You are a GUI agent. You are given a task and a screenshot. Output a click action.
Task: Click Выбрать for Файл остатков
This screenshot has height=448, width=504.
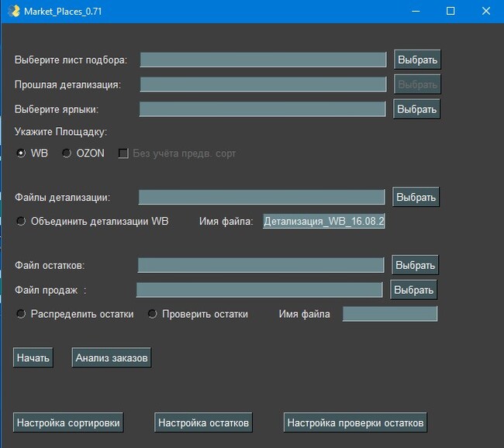(415, 265)
